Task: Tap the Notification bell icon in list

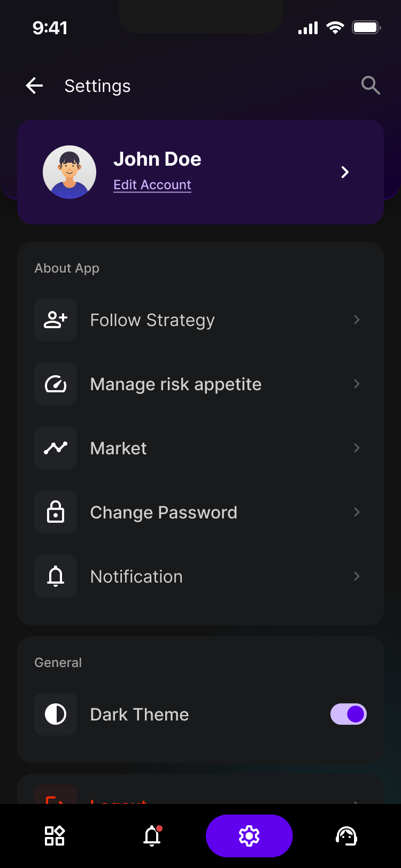Action: [56, 576]
